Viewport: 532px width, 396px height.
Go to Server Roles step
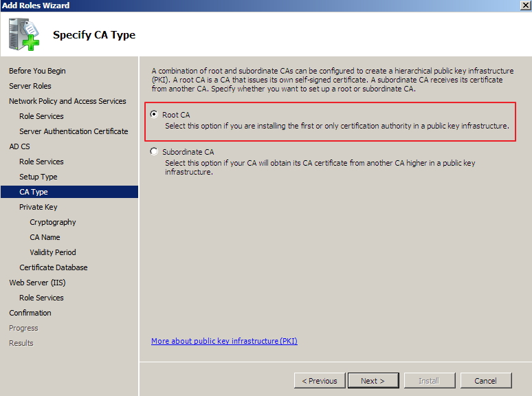[x=30, y=86]
